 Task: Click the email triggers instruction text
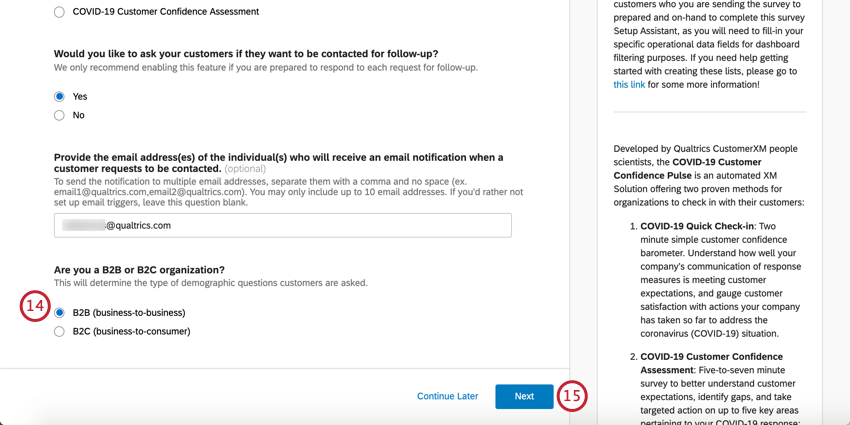point(288,192)
